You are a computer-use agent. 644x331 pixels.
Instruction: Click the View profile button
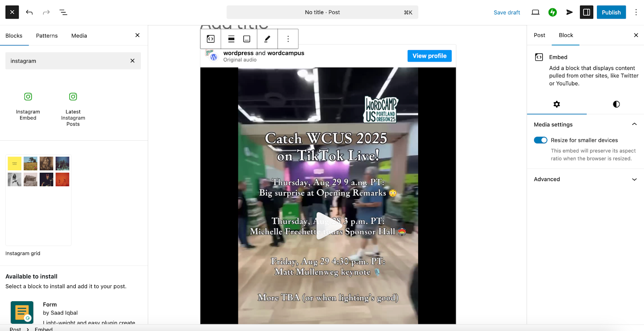pyautogui.click(x=429, y=56)
